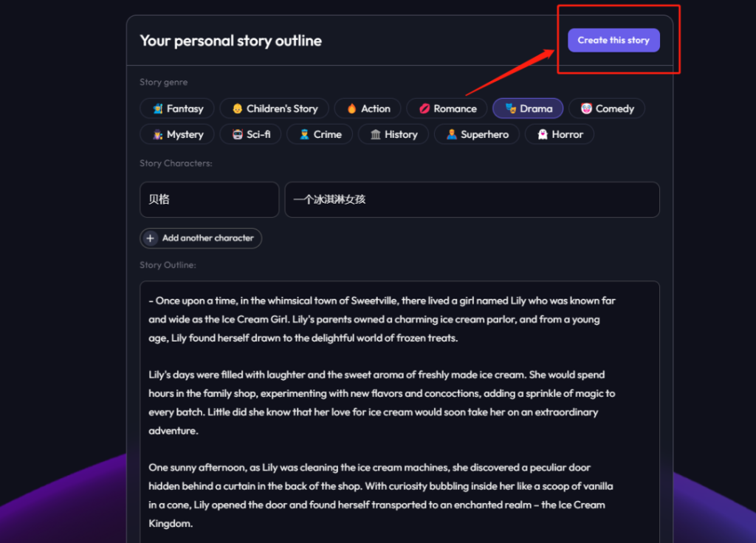Click the plus icon to add character
Image resolution: width=756 pixels, height=543 pixels.
(151, 238)
